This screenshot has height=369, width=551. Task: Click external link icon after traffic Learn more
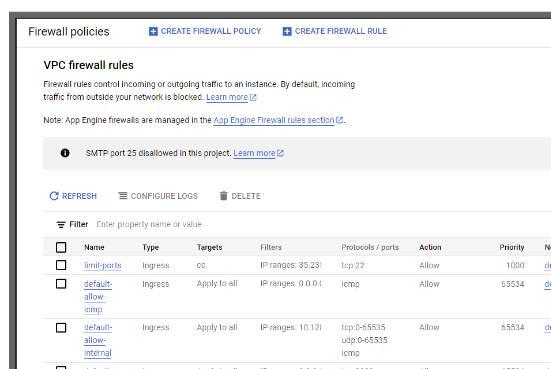point(253,97)
